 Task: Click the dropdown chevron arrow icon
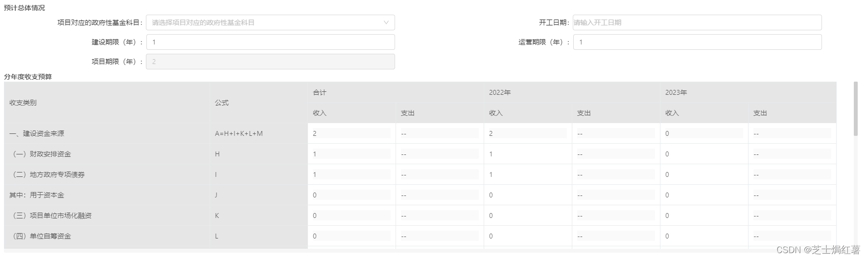pyautogui.click(x=386, y=22)
